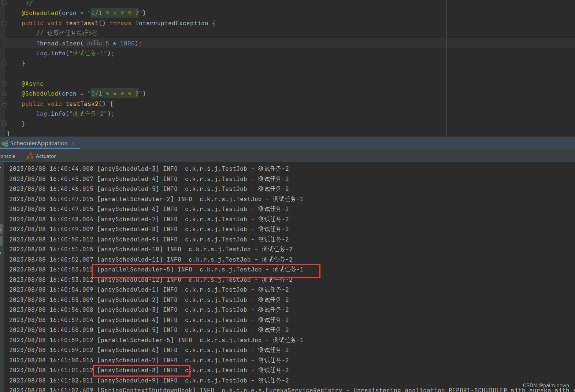Click the 16:40:52.007 ansyScheduled-11 log line
Screen dimensions: 575x392
point(151,259)
